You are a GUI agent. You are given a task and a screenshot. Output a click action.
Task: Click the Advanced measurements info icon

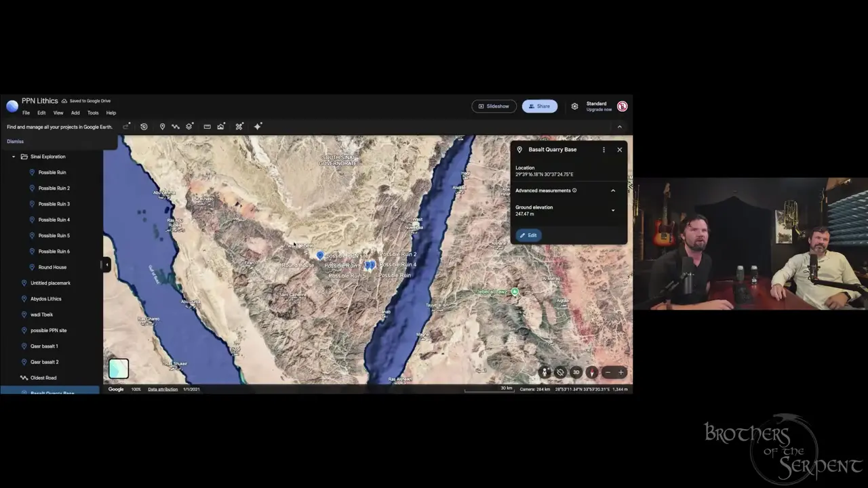coord(574,190)
